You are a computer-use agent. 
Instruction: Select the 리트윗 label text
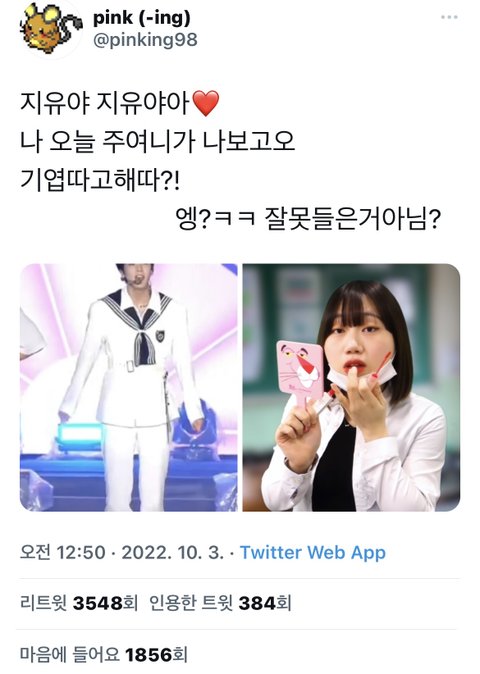click(x=43, y=603)
